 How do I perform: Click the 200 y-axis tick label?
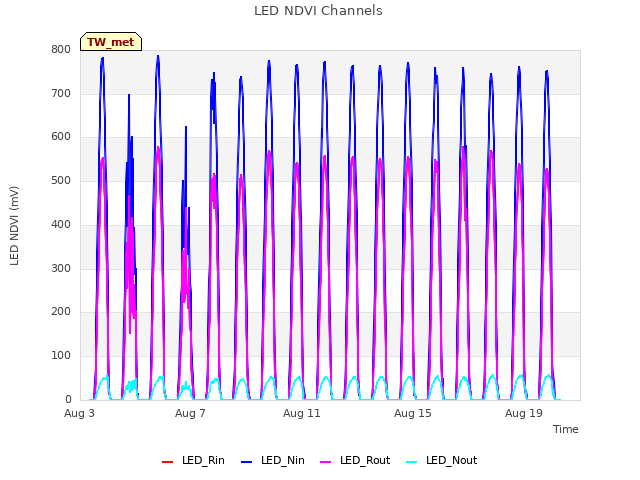(x=61, y=311)
